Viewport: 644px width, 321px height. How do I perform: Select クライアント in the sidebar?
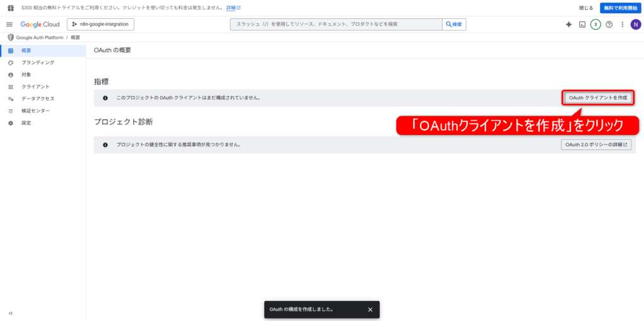(x=35, y=87)
